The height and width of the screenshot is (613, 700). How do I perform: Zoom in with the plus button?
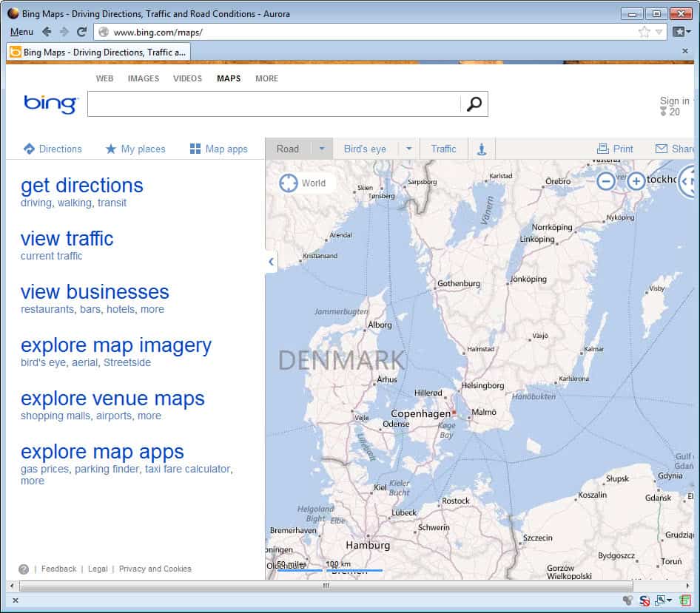pos(636,181)
